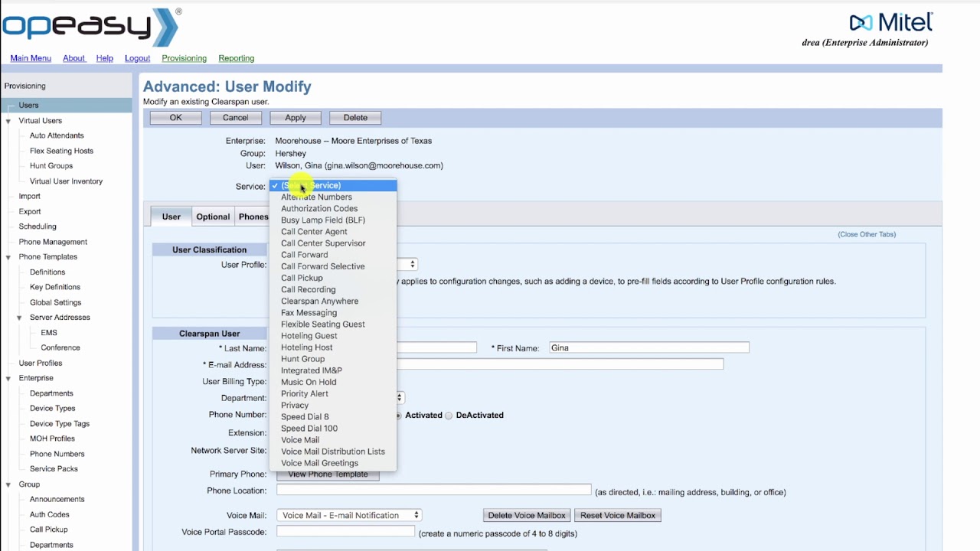Click Delete Voice Mailbox button

tap(527, 516)
